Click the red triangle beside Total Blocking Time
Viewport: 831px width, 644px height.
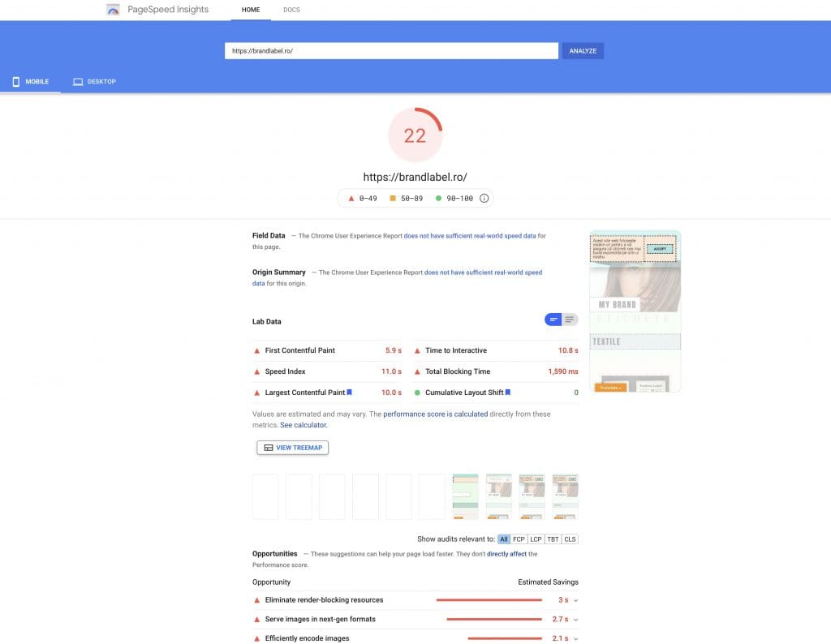417,371
